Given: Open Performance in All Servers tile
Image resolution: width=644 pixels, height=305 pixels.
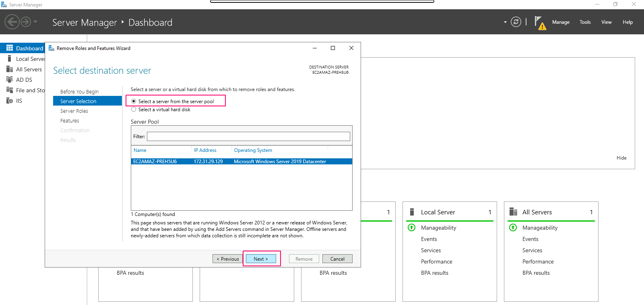Looking at the screenshot, I should click(x=538, y=261).
